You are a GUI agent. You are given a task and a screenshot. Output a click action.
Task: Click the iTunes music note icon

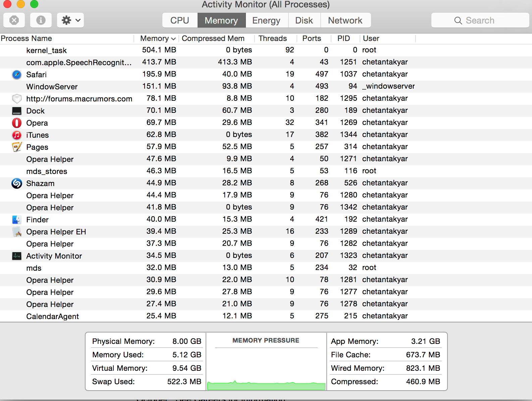click(17, 135)
